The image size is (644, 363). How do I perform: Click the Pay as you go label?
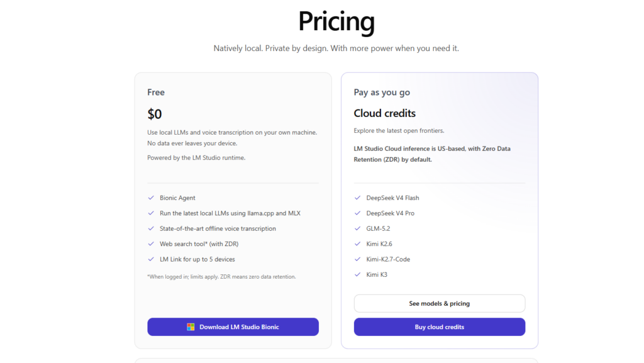[382, 92]
